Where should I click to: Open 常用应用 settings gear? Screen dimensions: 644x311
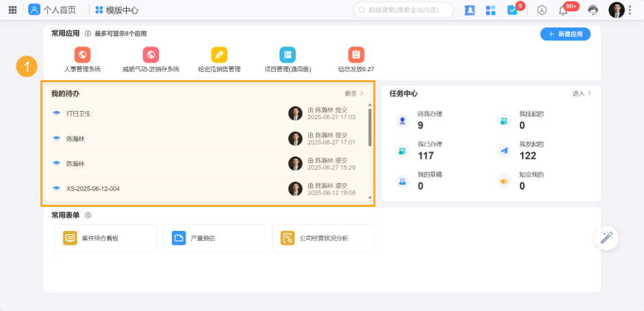click(x=88, y=34)
